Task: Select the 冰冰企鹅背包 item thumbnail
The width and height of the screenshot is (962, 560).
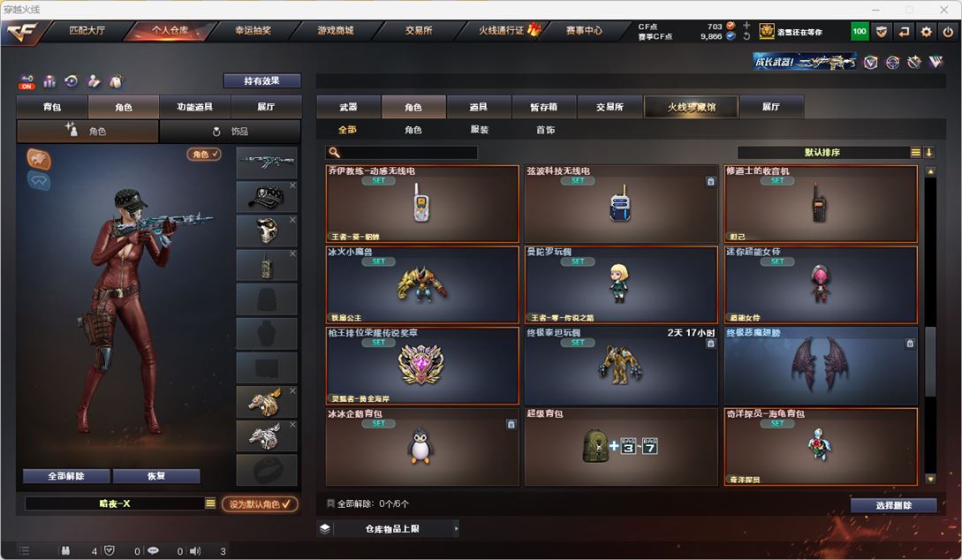Action: [x=420, y=445]
